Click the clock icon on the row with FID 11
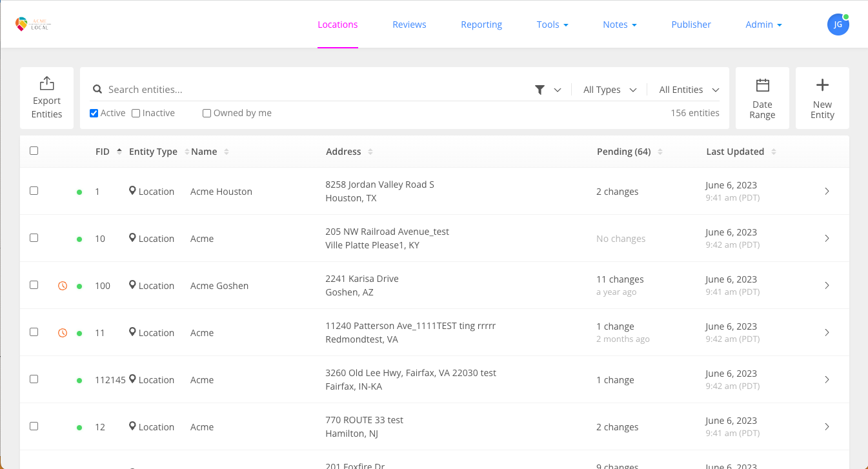The height and width of the screenshot is (469, 868). click(x=63, y=332)
